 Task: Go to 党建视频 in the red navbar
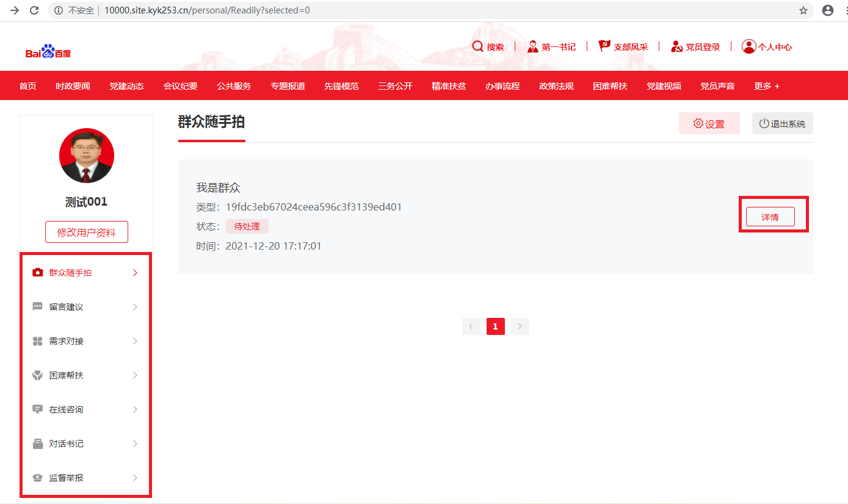pyautogui.click(x=664, y=86)
